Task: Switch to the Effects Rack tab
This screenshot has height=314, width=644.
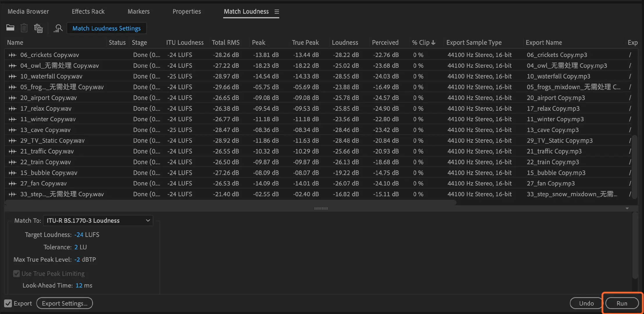Action: 88,12
